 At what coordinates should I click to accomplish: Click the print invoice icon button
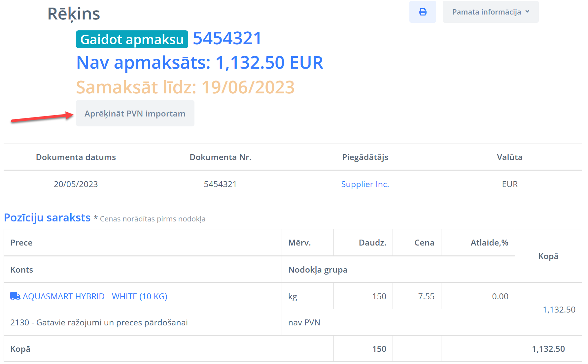pos(423,12)
